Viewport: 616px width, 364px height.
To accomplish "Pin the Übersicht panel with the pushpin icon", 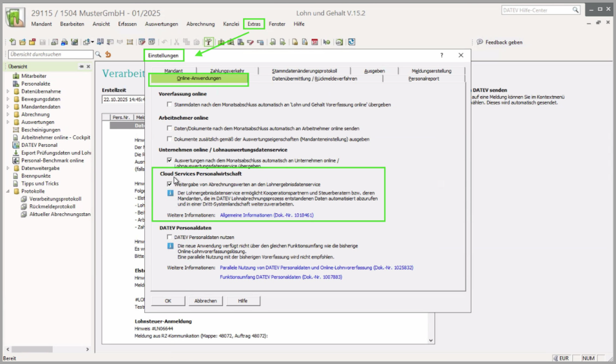I will 81,66.
